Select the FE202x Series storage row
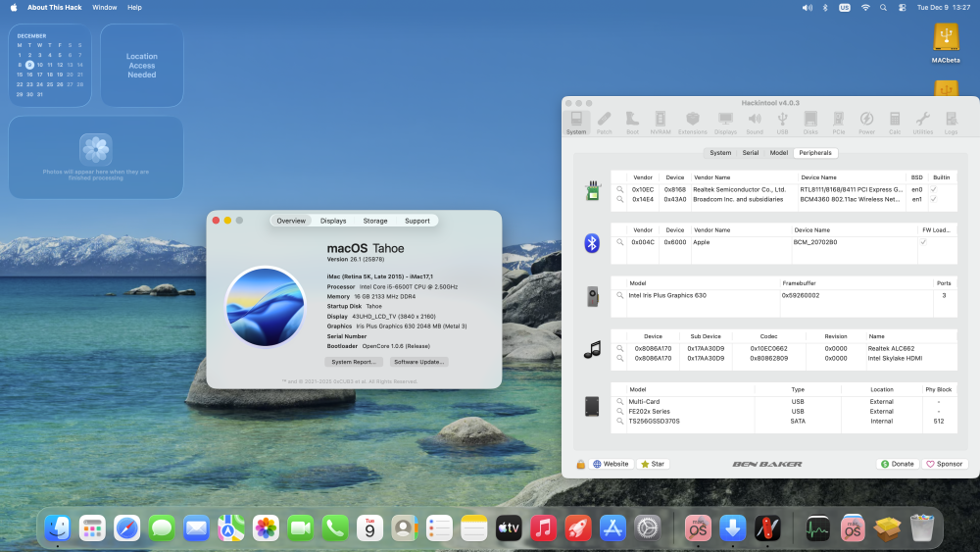 783,412
